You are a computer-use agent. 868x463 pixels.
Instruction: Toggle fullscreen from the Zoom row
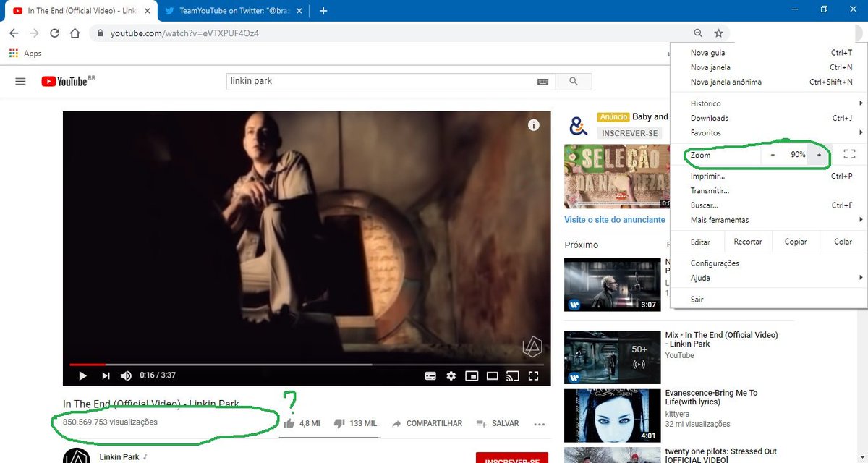point(850,154)
